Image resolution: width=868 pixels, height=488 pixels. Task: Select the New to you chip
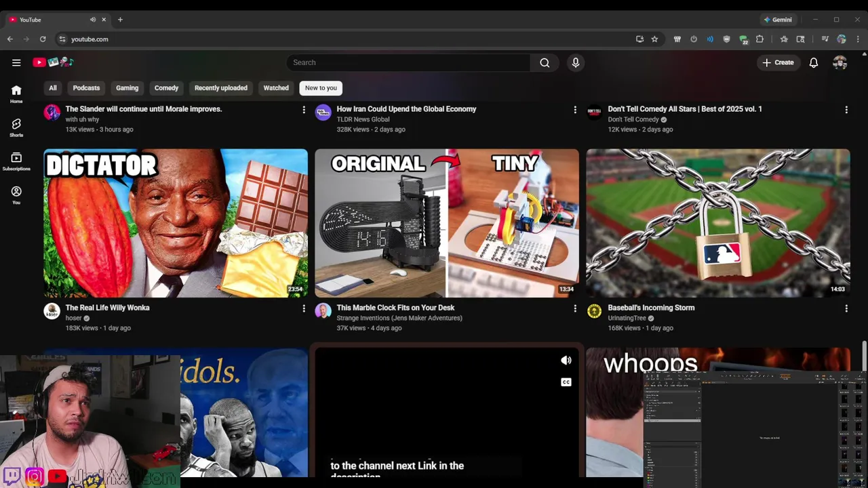pyautogui.click(x=321, y=88)
